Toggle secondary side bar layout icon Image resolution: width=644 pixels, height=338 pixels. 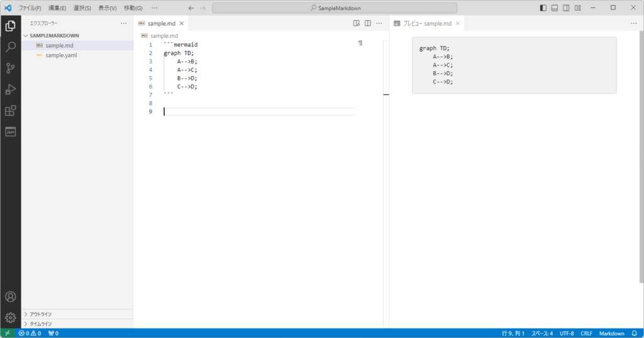[x=566, y=8]
